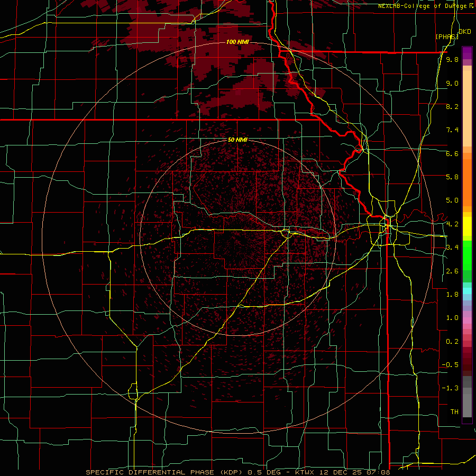Click the -0.5 value on the color scale
The height and width of the screenshot is (476, 476).
click(x=450, y=365)
